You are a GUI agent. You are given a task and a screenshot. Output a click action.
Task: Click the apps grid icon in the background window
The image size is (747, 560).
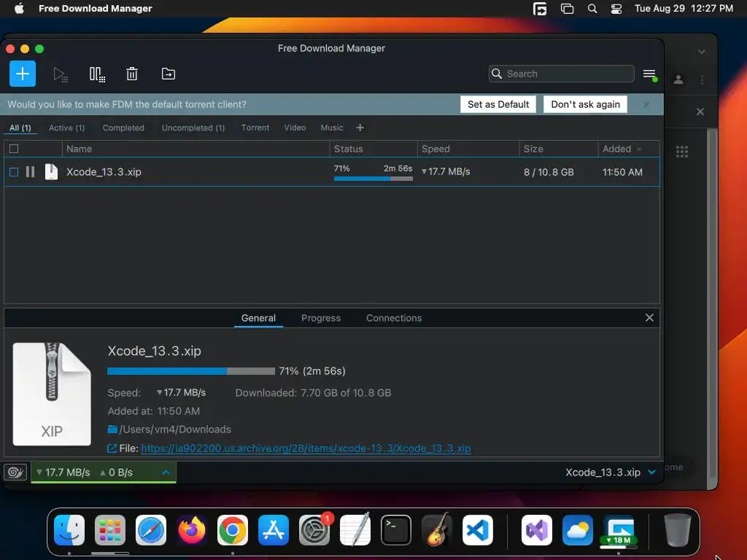pos(682,152)
